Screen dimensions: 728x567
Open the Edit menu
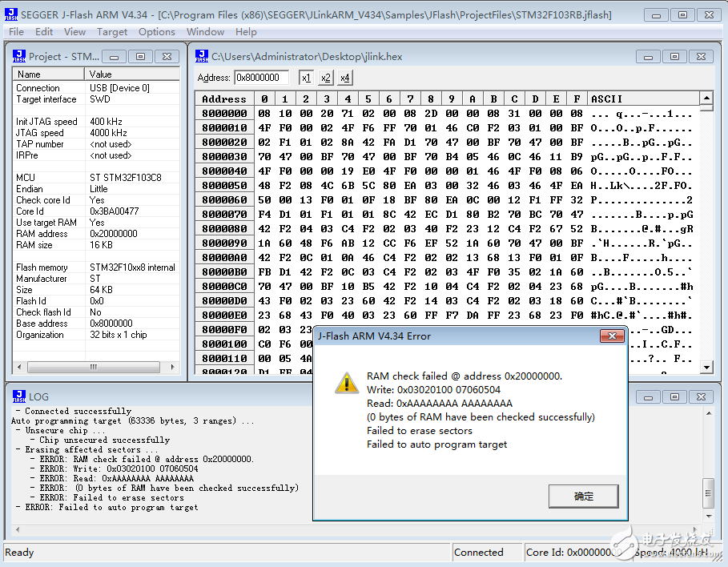(43, 32)
